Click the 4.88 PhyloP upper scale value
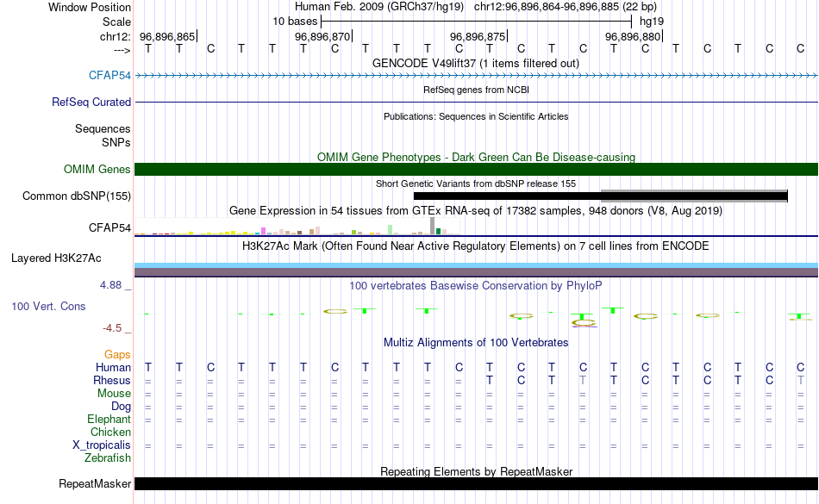Image resolution: width=819 pixels, height=504 pixels. tap(110, 285)
